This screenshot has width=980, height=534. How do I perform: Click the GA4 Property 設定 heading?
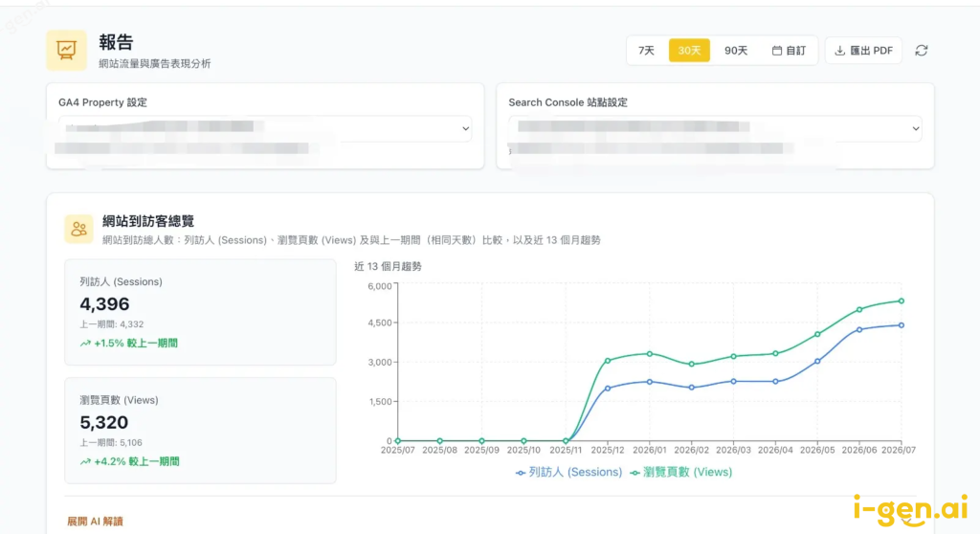(102, 102)
